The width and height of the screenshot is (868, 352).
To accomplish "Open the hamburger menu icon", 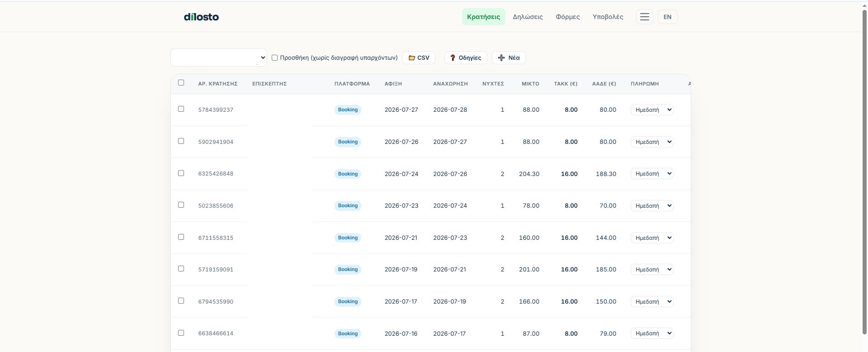I will [644, 17].
